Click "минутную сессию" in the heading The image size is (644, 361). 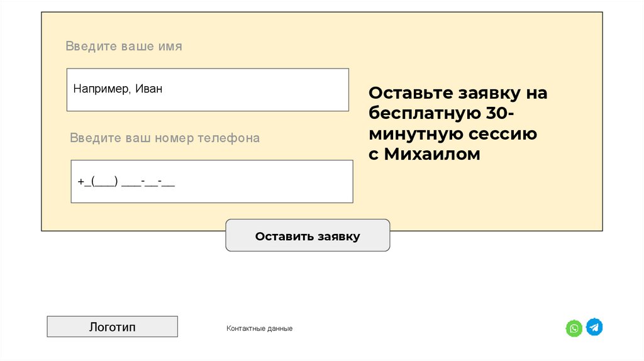point(453,134)
